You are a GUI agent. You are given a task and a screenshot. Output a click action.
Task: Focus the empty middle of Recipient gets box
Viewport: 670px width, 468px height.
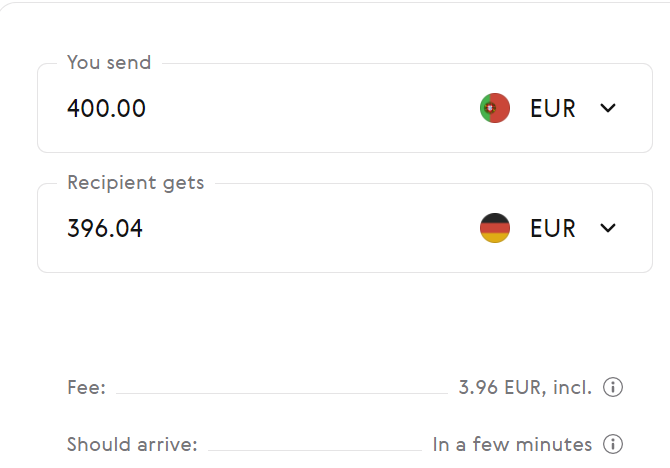pyautogui.click(x=310, y=228)
